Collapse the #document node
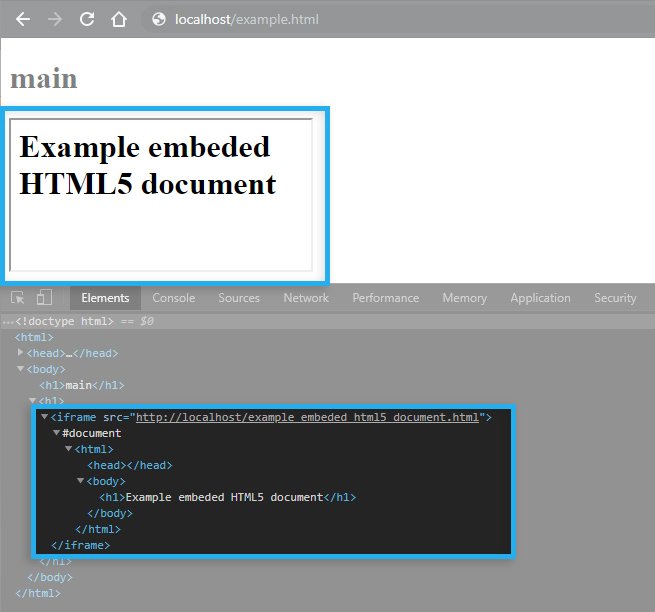Screen dimensions: 655x612 [56, 432]
